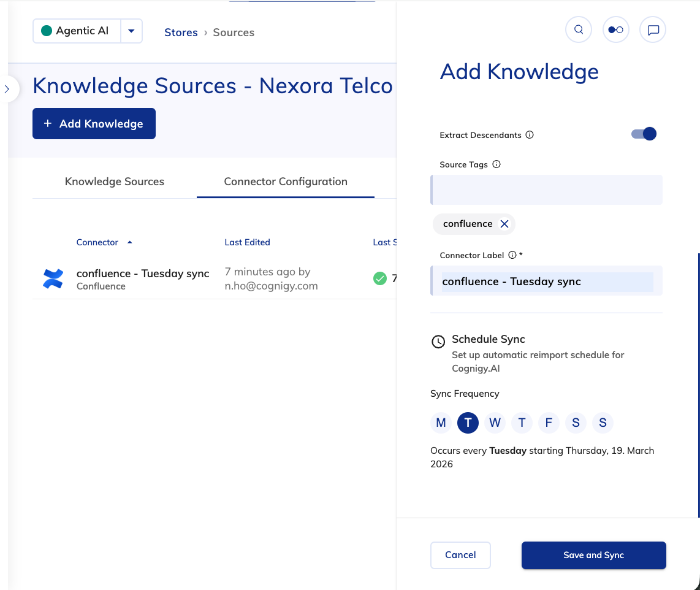Remove the confluence tag with X
Image resolution: width=700 pixels, height=590 pixels.
click(504, 224)
